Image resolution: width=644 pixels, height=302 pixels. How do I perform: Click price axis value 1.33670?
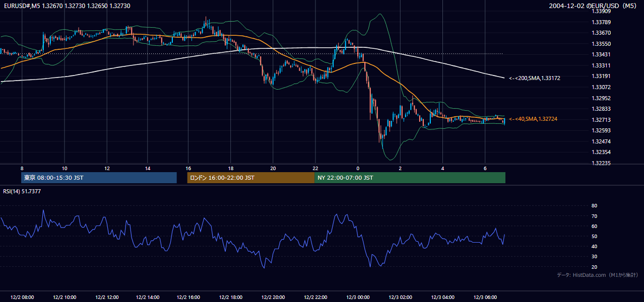pos(601,33)
